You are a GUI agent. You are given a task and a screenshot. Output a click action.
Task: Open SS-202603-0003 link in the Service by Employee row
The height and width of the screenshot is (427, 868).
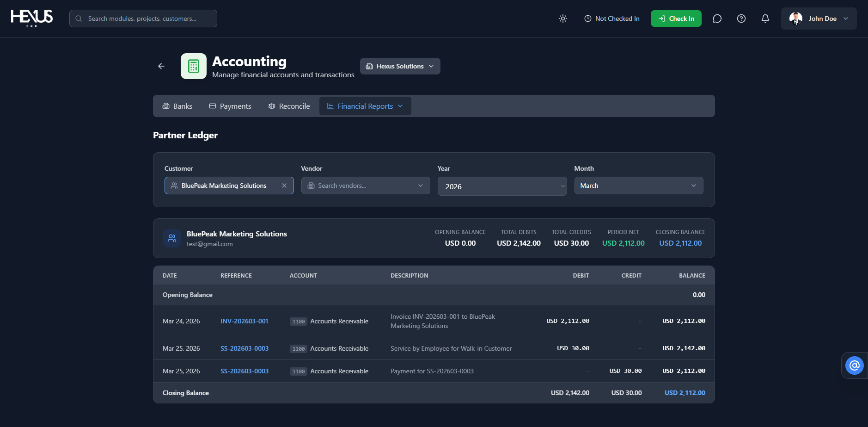point(245,348)
